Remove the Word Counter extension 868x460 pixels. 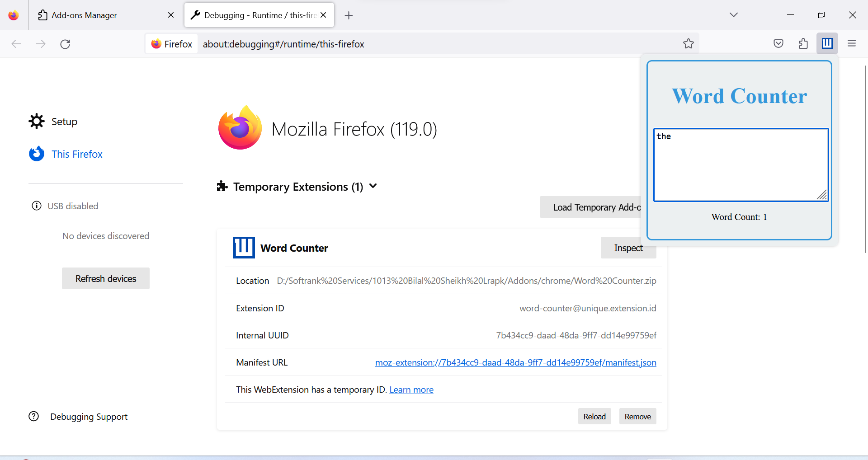638,416
